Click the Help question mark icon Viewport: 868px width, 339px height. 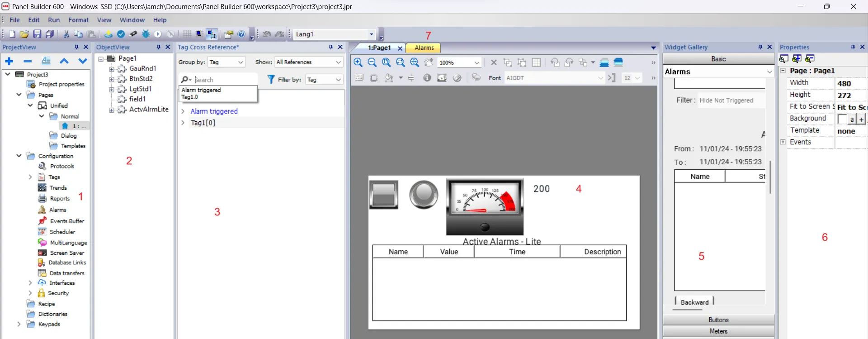coord(241,34)
